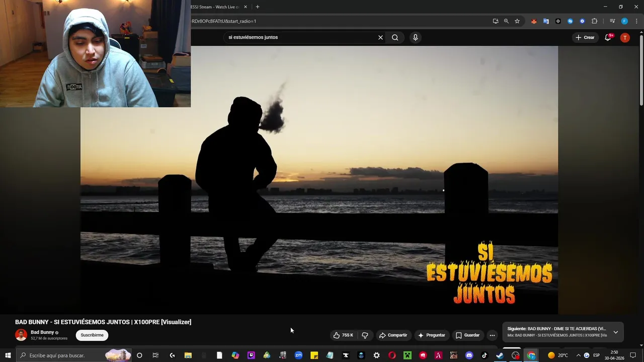Viewport: 644px width, 362px height.
Task: Open Task View in the taskbar
Action: (x=155, y=355)
